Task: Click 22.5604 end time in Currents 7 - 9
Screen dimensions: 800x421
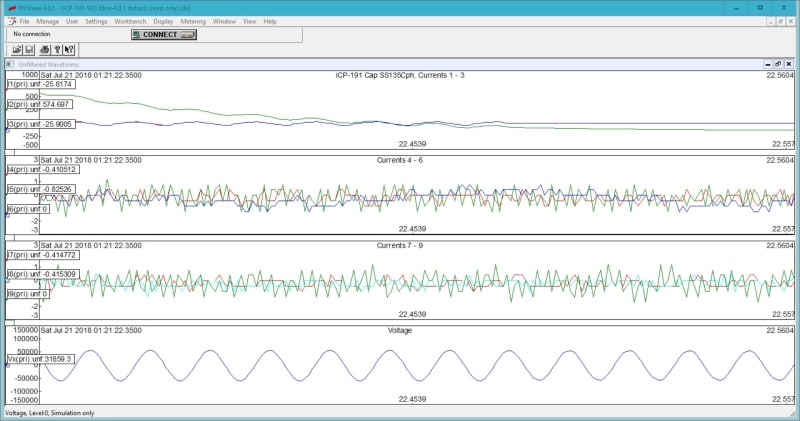Action: (x=780, y=245)
